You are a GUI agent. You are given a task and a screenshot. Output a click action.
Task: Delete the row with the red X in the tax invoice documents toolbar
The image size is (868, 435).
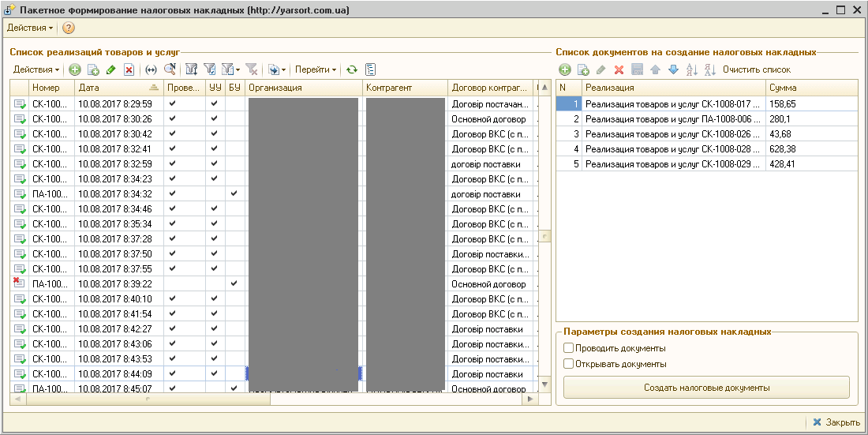coord(619,69)
